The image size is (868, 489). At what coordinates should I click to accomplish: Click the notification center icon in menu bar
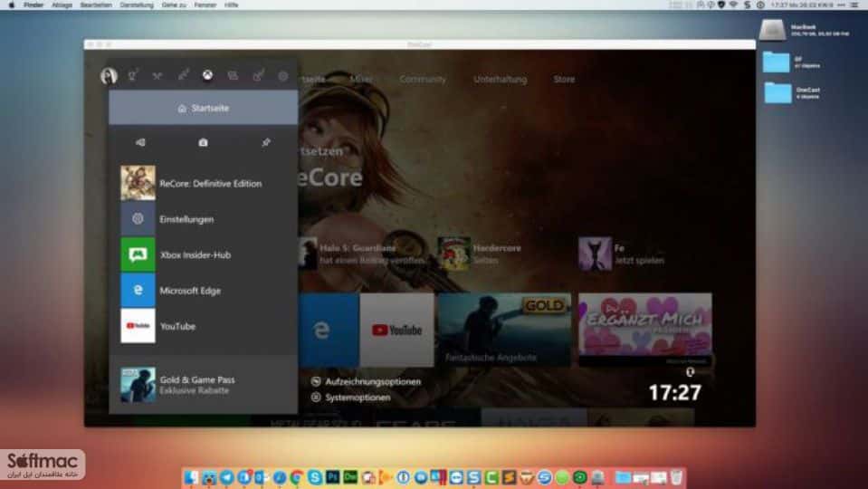856,5
